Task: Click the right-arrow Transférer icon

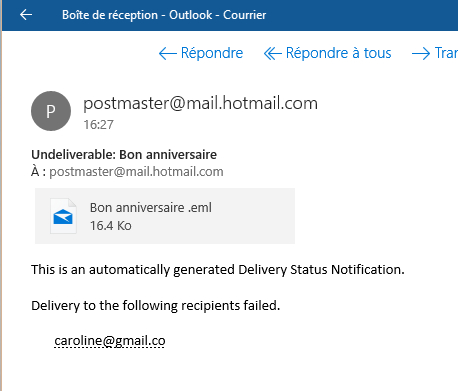Action: 421,53
